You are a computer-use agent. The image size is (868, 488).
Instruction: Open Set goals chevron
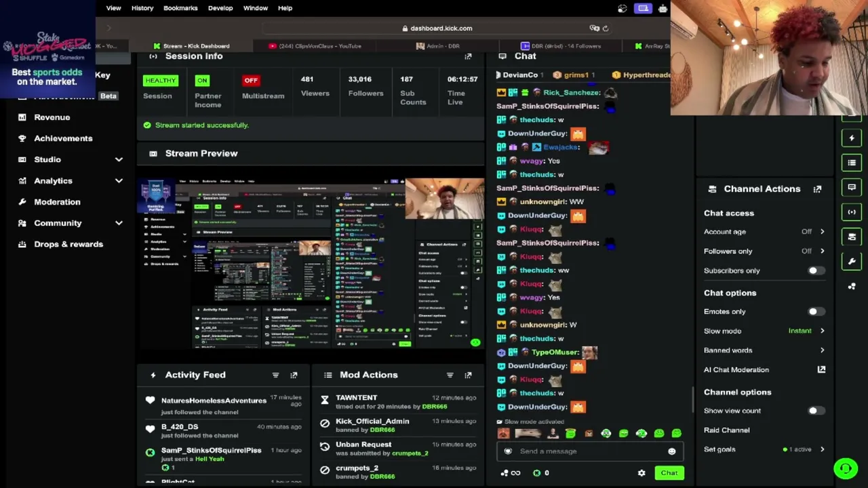(822, 449)
